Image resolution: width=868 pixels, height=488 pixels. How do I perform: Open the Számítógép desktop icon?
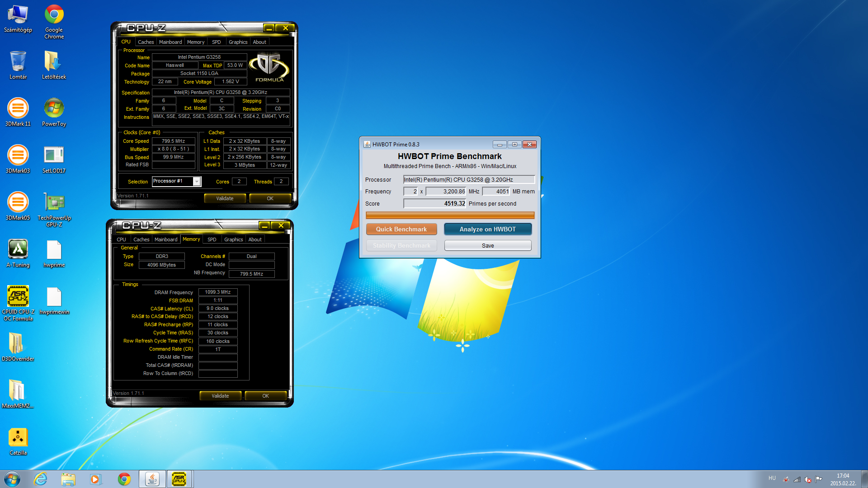coord(18,19)
